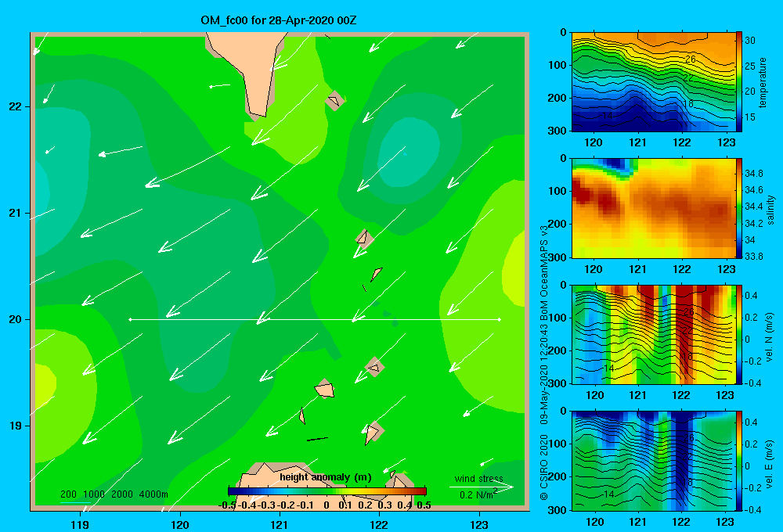Click latitude label 20 on the main map

[16, 319]
